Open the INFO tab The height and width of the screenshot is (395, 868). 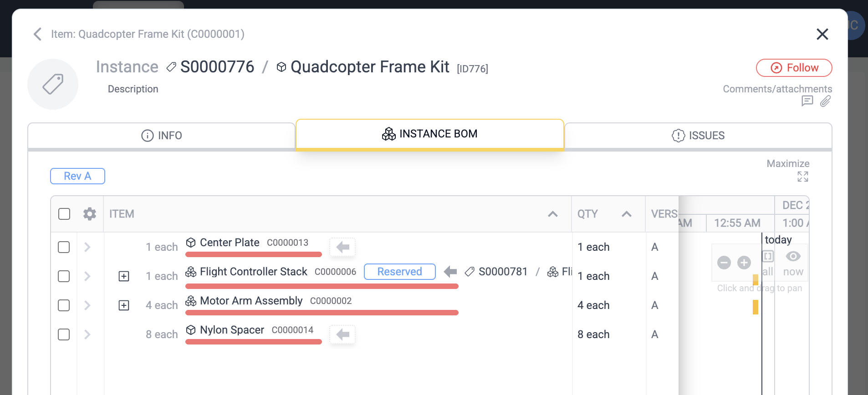pos(161,135)
